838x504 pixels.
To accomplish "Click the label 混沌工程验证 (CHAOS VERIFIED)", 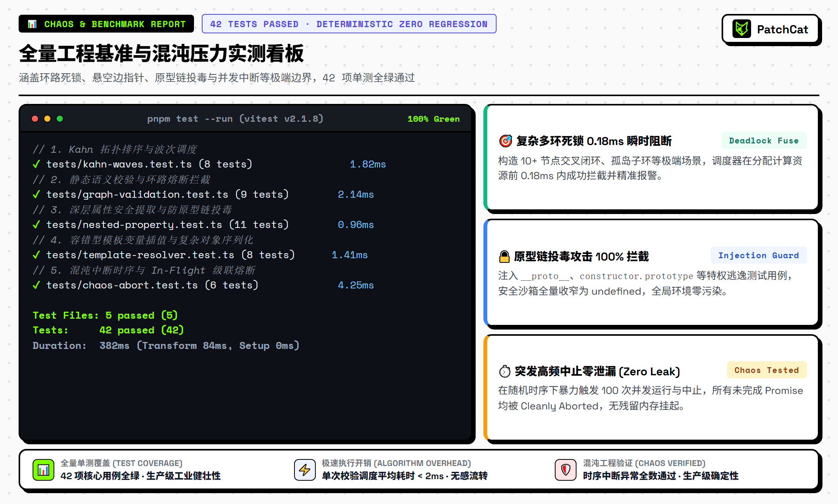I will [644, 463].
